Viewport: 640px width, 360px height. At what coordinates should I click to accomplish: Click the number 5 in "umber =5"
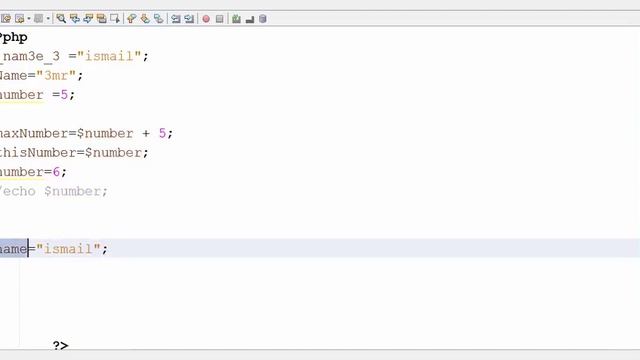point(64,95)
